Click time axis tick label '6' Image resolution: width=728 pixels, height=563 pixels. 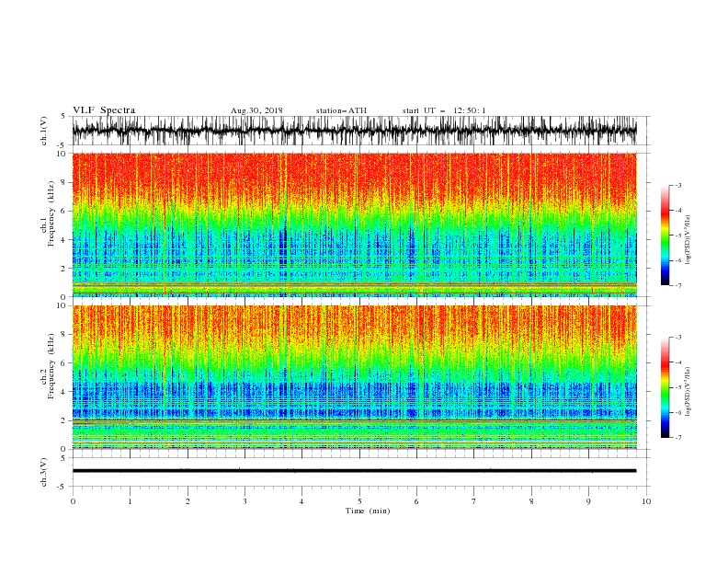tap(416, 501)
